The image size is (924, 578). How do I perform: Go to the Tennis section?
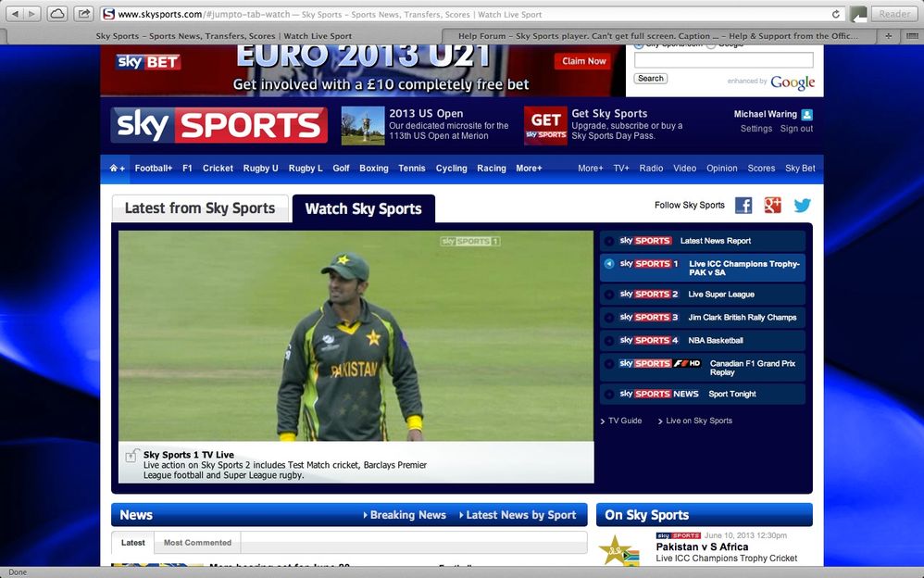tap(412, 168)
